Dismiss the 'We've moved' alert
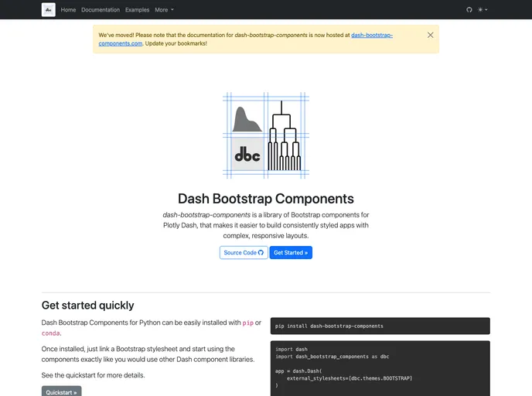 430,35
